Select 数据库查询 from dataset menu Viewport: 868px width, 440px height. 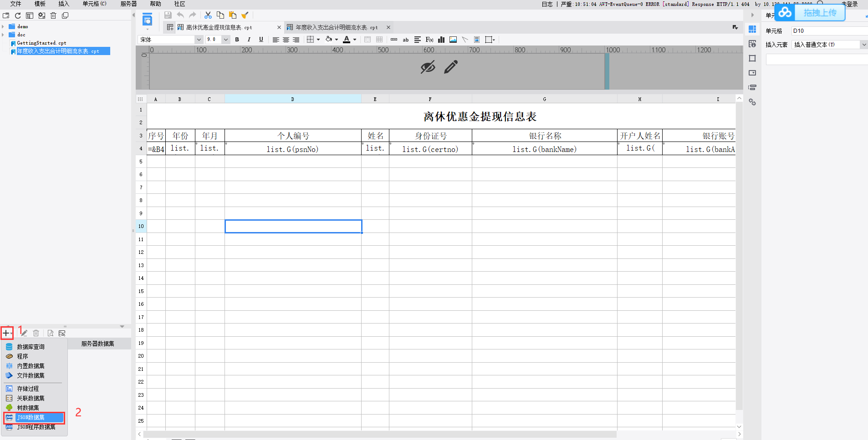31,347
